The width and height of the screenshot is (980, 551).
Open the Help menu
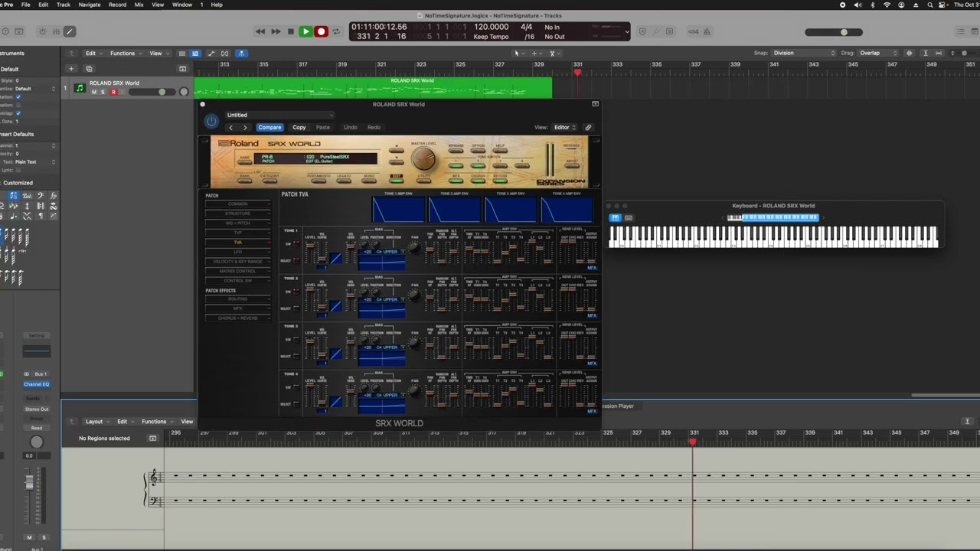click(x=217, y=5)
